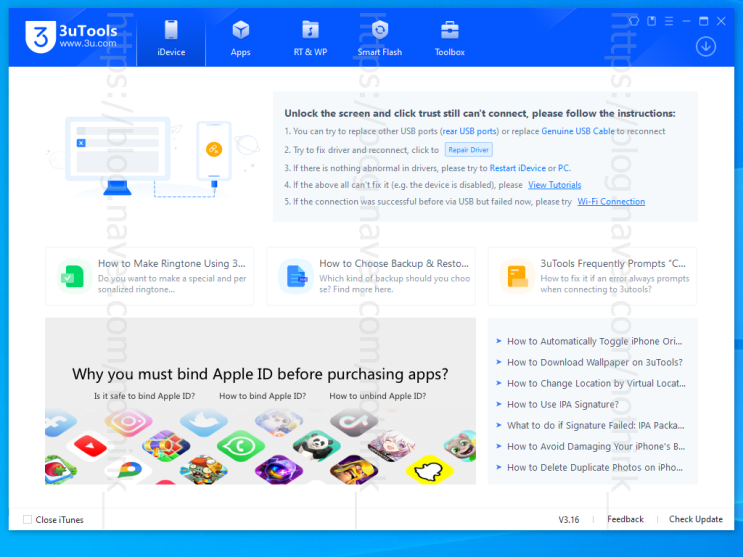743x557 pixels.
Task: Click the Apple ID binding banner
Action: pos(260,401)
